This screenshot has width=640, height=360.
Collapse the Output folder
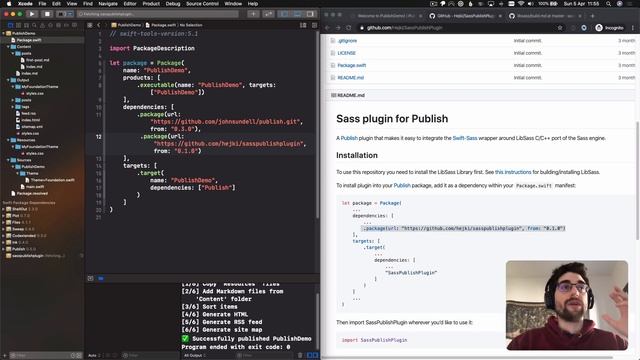pos(8,80)
